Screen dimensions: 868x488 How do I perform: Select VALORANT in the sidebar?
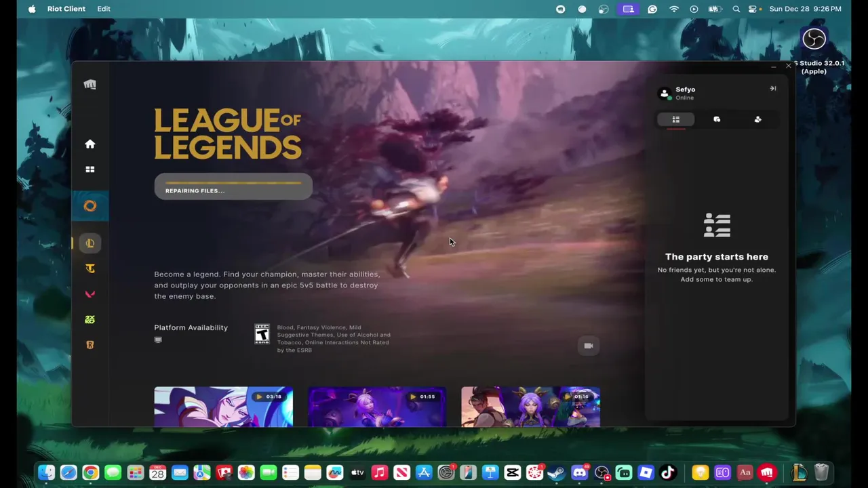(x=90, y=294)
